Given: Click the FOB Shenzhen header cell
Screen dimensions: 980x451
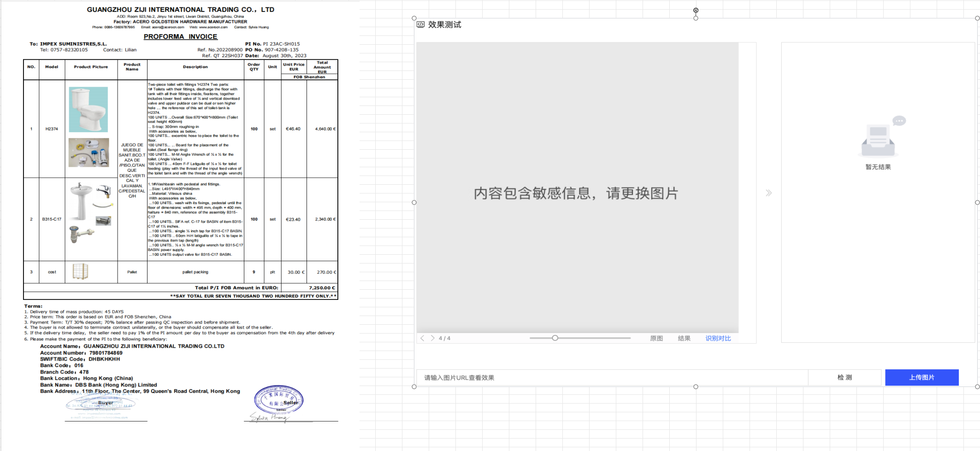Looking at the screenshot, I should (309, 77).
